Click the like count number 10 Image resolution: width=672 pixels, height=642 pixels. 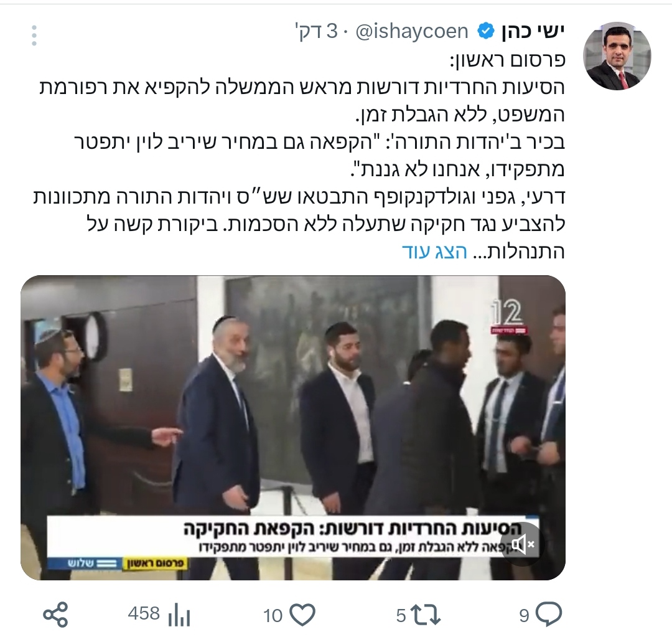pyautogui.click(x=273, y=616)
